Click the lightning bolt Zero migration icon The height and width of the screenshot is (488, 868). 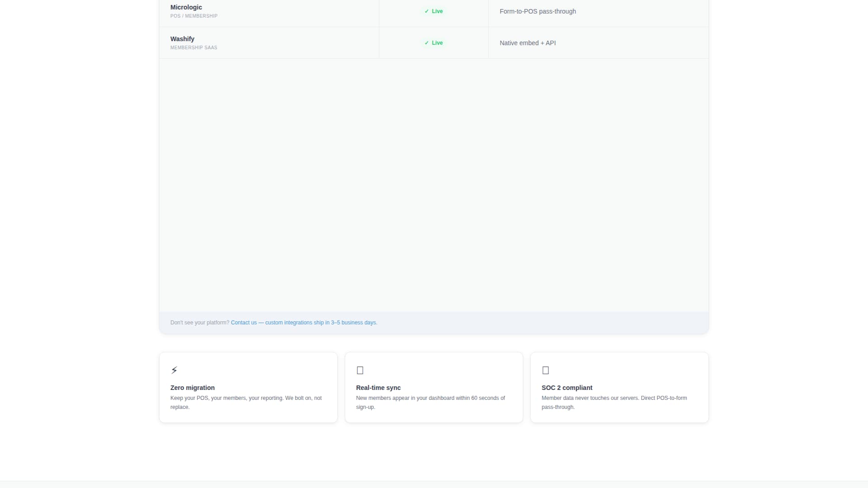[174, 370]
